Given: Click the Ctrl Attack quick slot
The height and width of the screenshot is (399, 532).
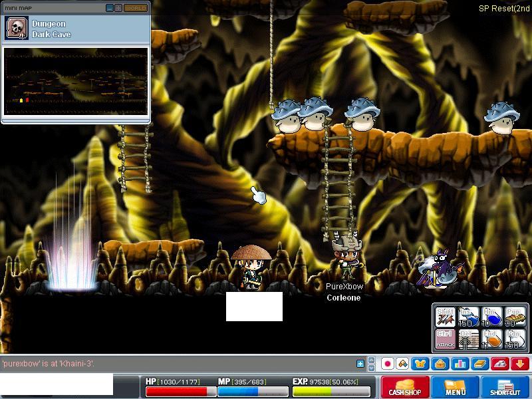Looking at the screenshot, I should tap(445, 339).
